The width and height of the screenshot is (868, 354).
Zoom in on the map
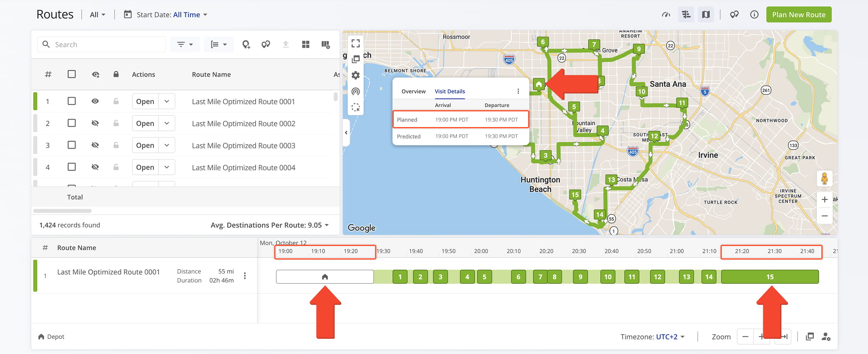click(x=824, y=199)
